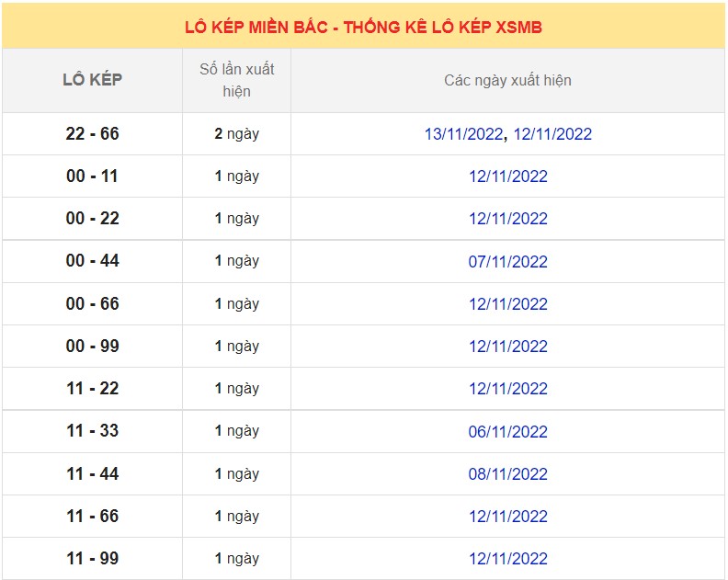Open the 12/11/2022 link for 00 - 22
The height and width of the screenshot is (580, 728).
pyautogui.click(x=508, y=219)
